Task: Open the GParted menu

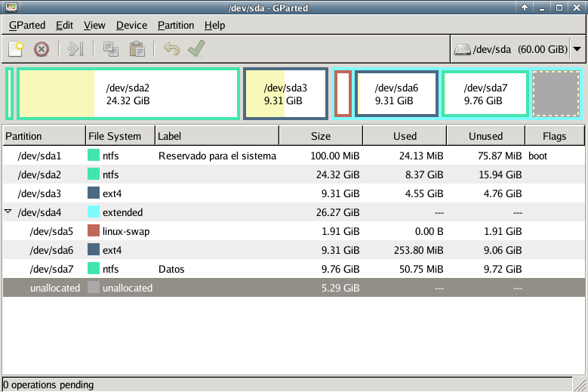Action: [x=28, y=25]
